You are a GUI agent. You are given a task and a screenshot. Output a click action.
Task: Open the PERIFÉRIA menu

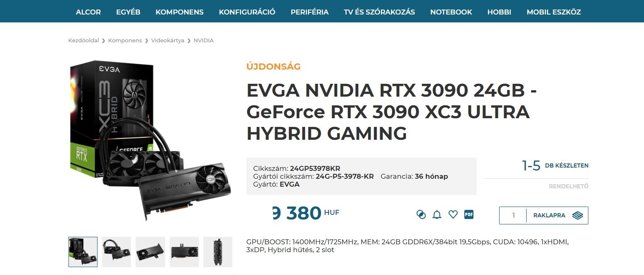point(310,12)
